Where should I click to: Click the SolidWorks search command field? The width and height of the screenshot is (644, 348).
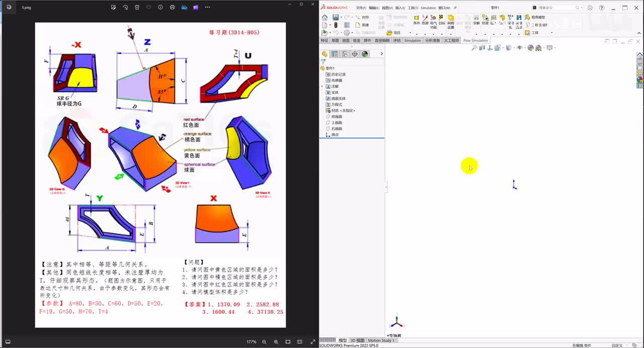click(x=557, y=8)
